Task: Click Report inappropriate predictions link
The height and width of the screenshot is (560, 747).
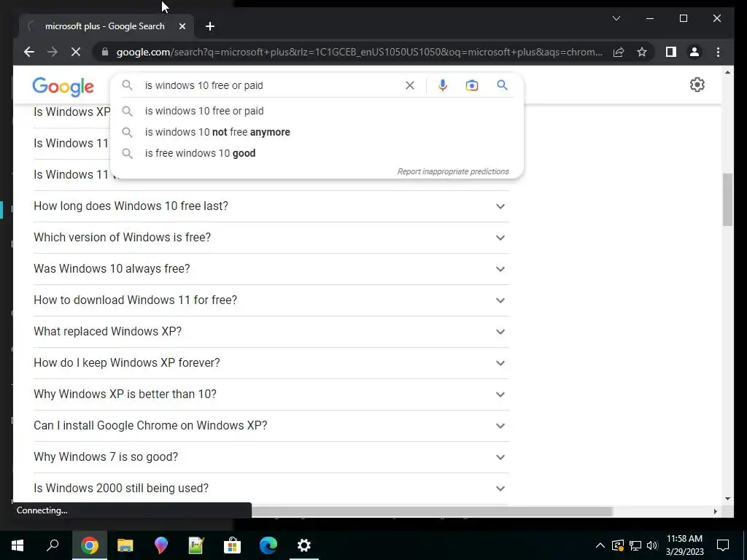Action: pyautogui.click(x=453, y=171)
